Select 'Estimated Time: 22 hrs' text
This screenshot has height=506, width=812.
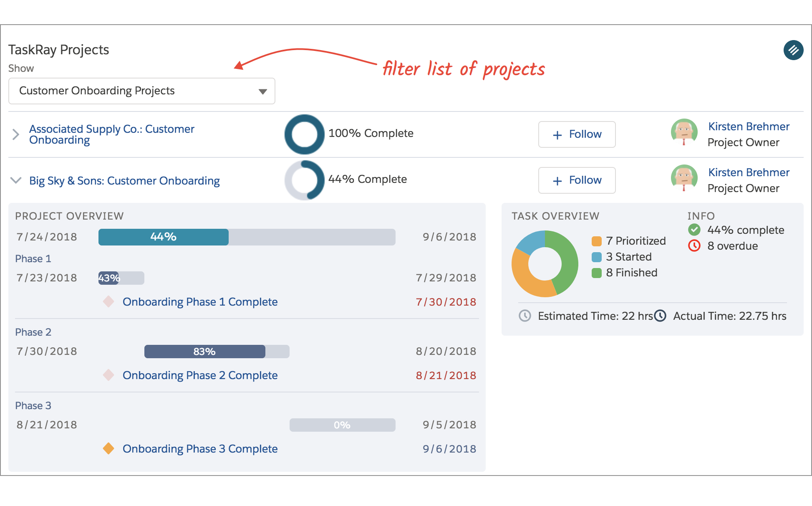point(595,316)
